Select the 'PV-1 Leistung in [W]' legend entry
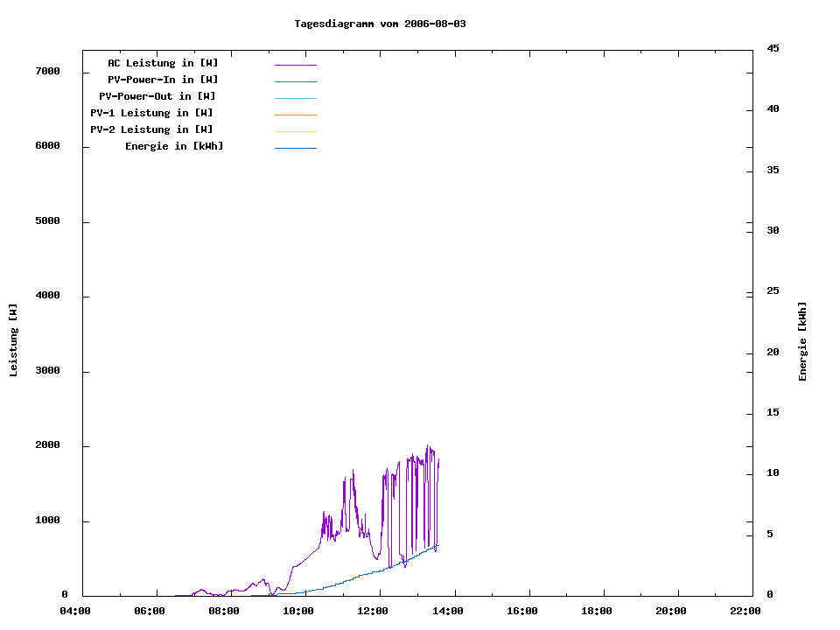The image size is (840, 630). coord(151,113)
